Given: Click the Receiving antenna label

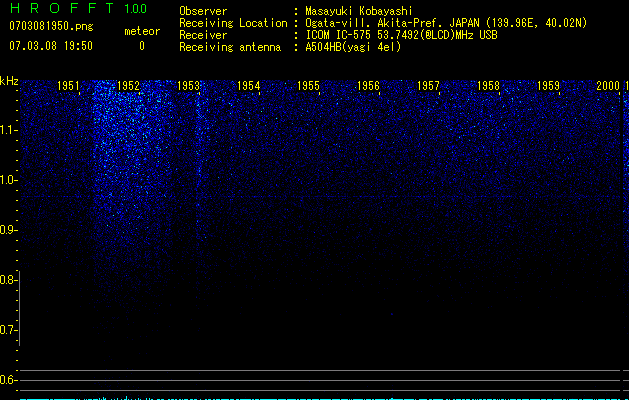Looking at the screenshot, I should (230, 47).
